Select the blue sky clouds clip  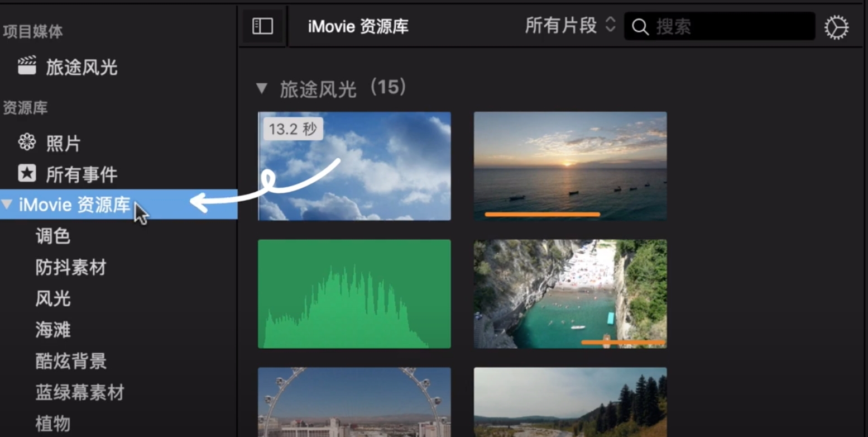[x=354, y=166]
